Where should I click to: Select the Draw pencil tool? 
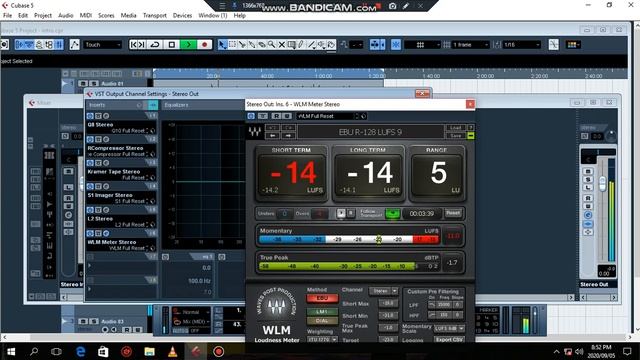tap(301, 44)
